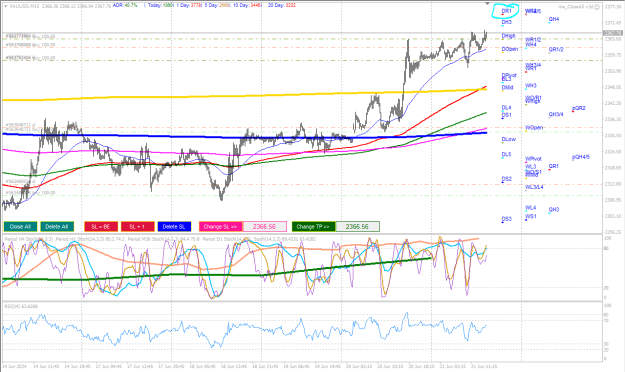This screenshot has width=625, height=372.
Task: Click the chart shift triangle marker
Action: click(x=487, y=4)
